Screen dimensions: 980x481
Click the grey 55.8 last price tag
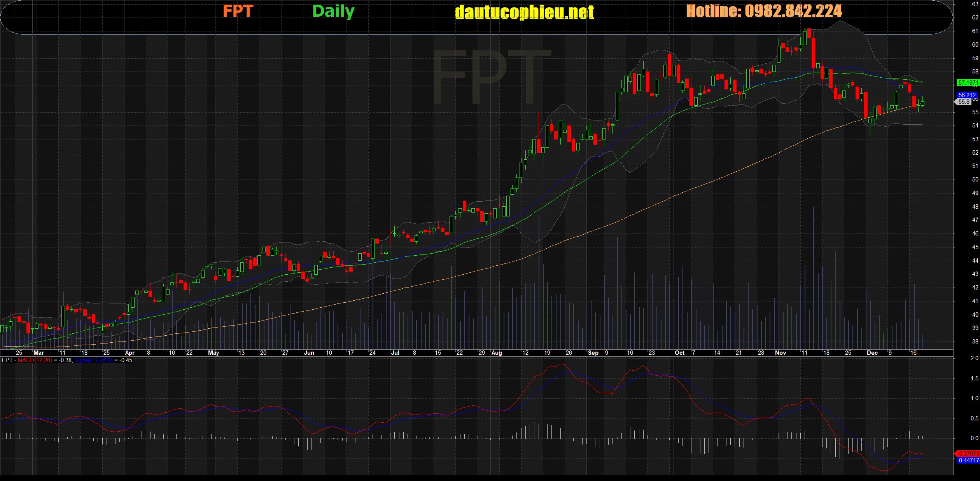coord(964,102)
